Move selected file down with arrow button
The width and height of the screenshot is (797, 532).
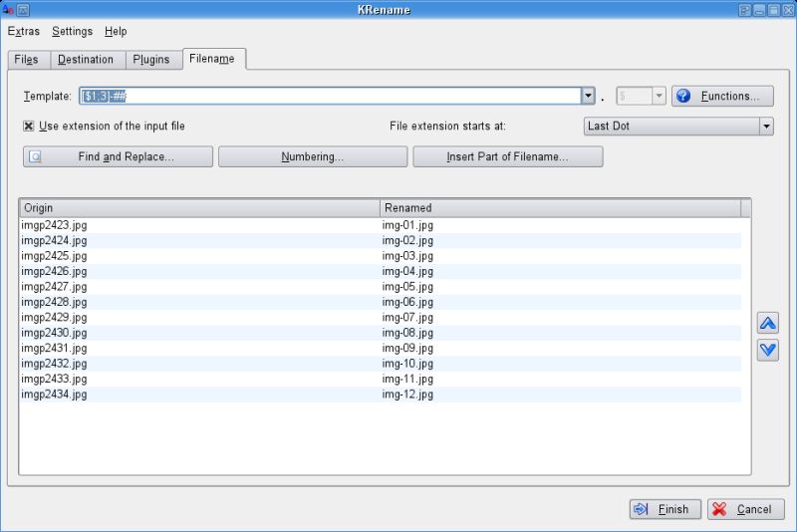point(767,350)
